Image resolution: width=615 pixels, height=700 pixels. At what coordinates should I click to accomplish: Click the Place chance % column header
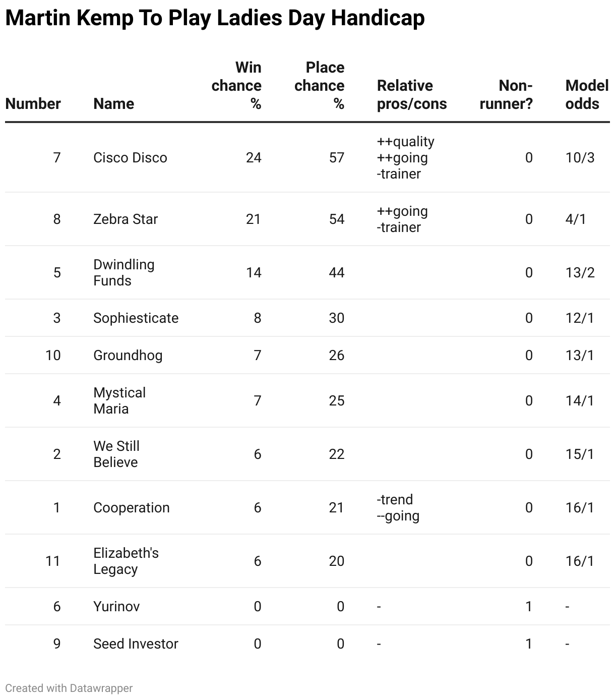pos(320,85)
